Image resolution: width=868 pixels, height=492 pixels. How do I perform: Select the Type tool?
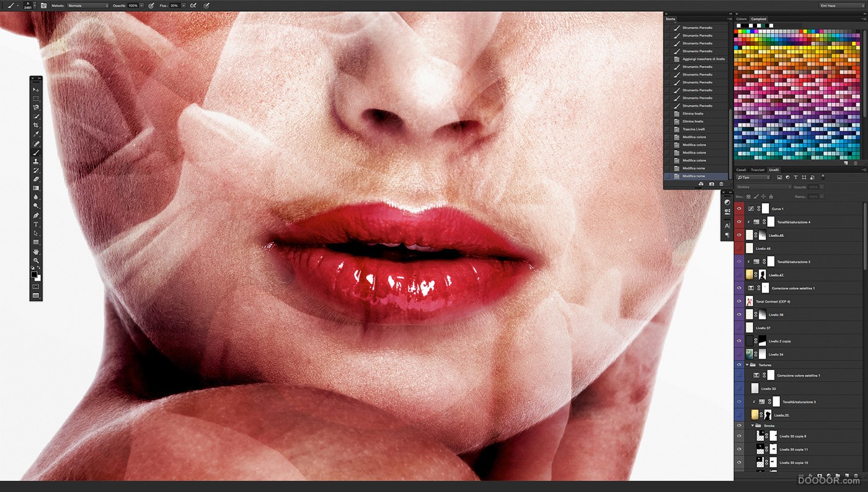(36, 224)
